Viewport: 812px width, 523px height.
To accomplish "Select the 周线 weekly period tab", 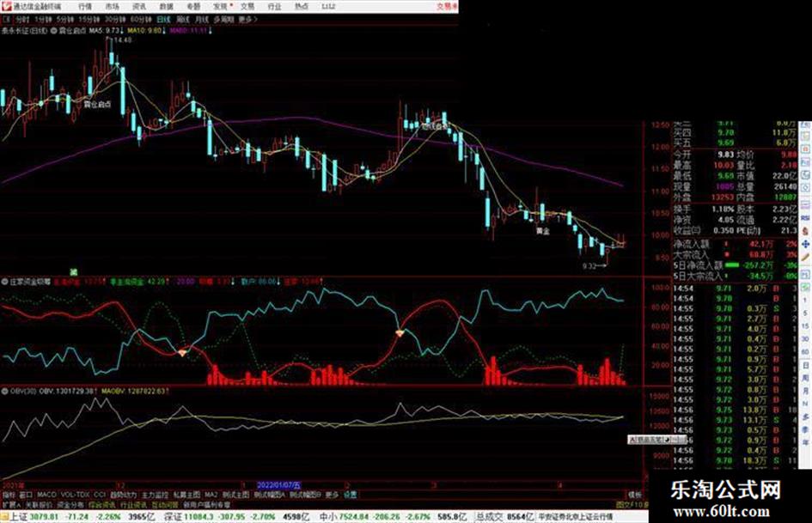I will click(183, 19).
